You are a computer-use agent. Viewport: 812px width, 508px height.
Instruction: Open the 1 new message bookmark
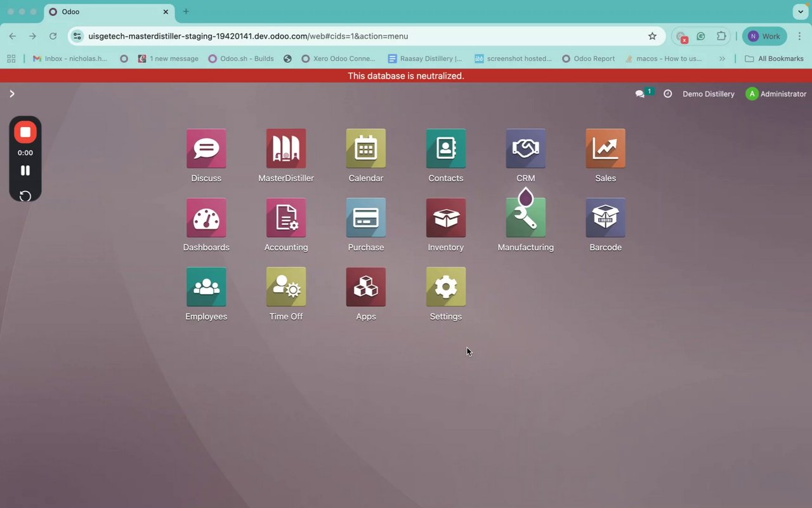tap(168, 58)
